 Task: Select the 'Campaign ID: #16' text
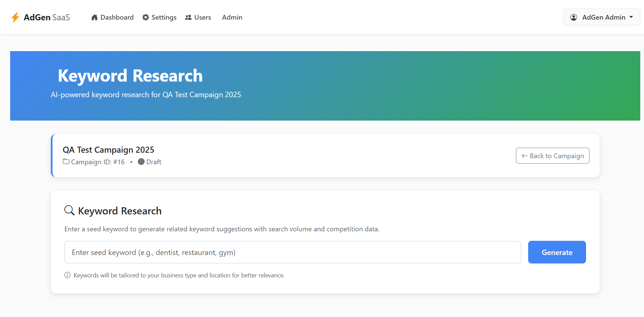pos(98,162)
